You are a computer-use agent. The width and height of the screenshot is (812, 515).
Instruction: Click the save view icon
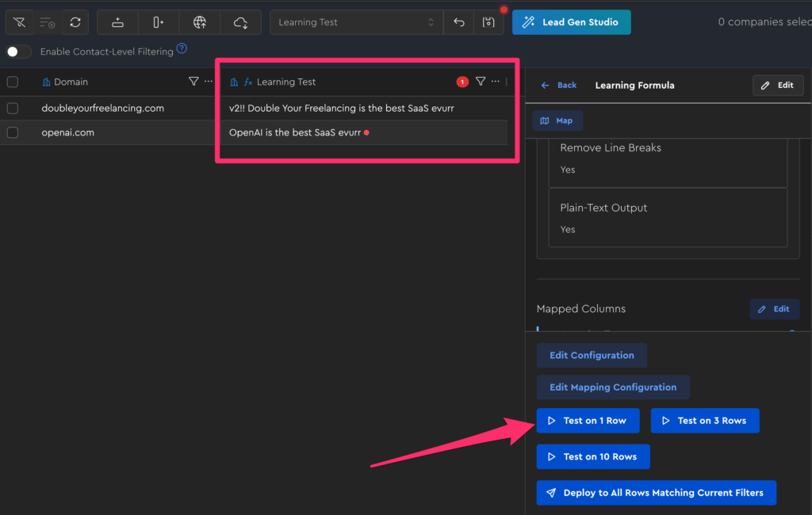(x=488, y=22)
